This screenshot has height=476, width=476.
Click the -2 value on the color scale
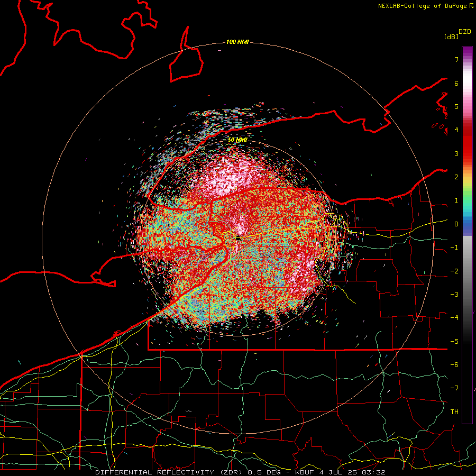pyautogui.click(x=454, y=271)
